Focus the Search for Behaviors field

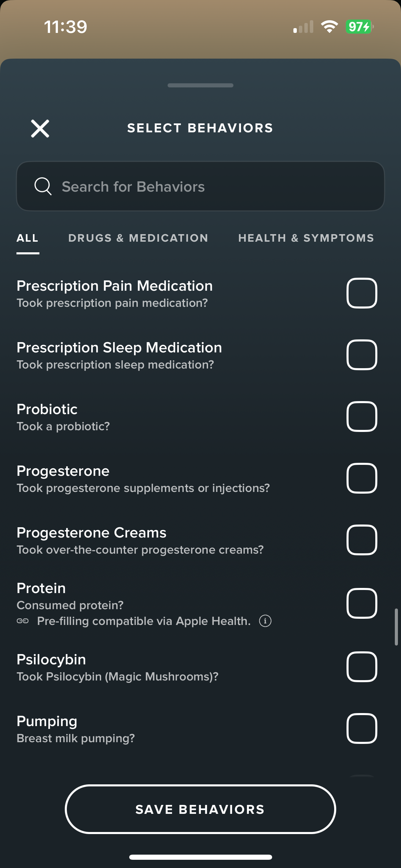click(x=200, y=186)
